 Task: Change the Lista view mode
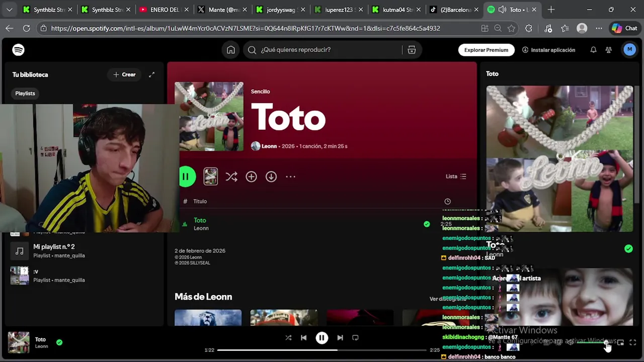[456, 176]
